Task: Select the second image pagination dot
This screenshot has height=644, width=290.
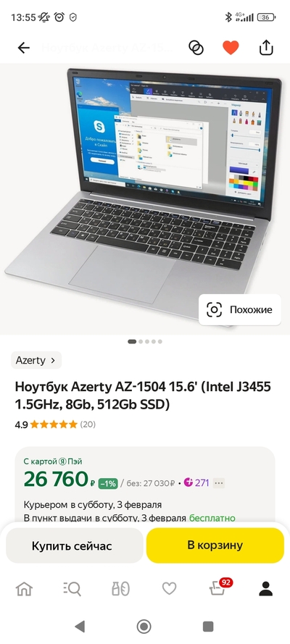Action: (x=141, y=341)
